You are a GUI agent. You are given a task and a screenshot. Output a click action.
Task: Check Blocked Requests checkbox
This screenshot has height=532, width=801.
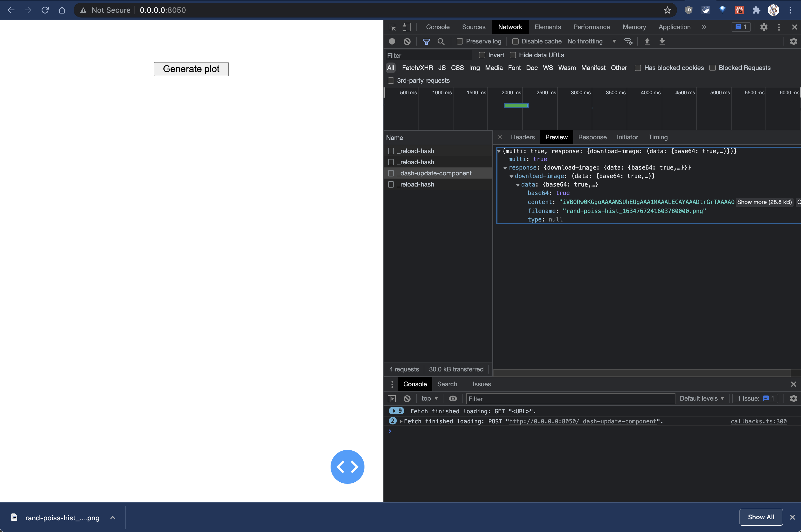[x=712, y=68]
